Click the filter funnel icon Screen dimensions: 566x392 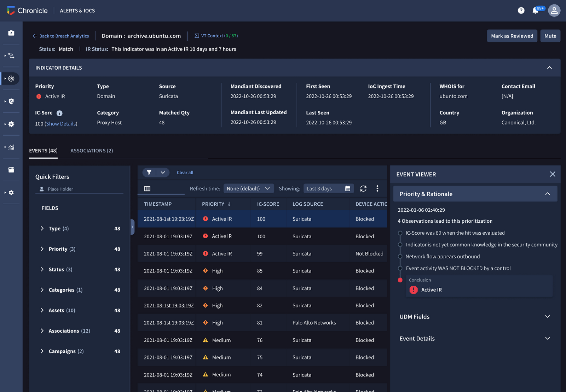point(149,172)
